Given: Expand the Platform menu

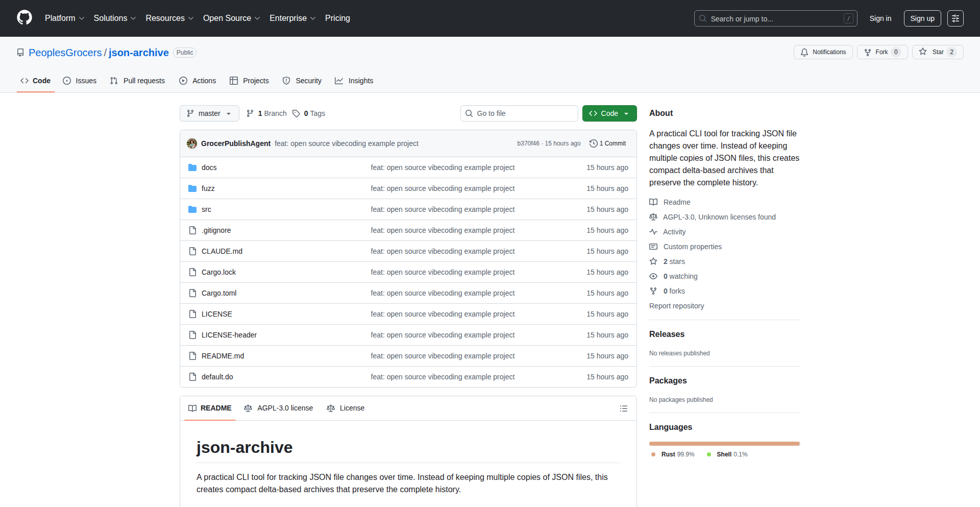Looking at the screenshot, I should point(65,18).
